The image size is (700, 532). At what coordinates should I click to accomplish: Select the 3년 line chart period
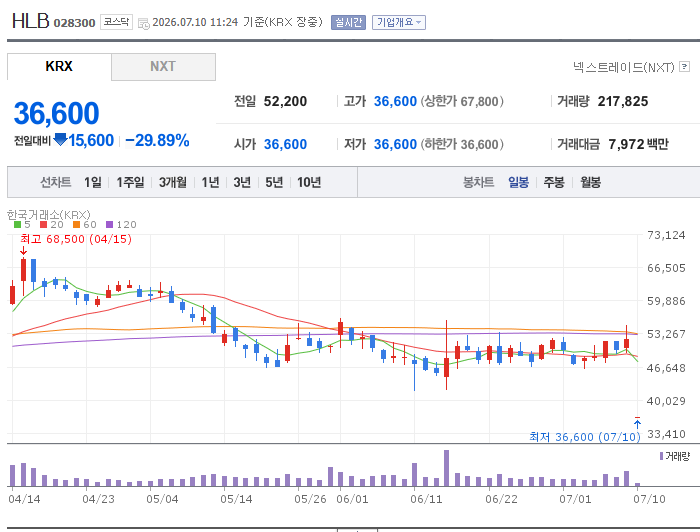[242, 182]
